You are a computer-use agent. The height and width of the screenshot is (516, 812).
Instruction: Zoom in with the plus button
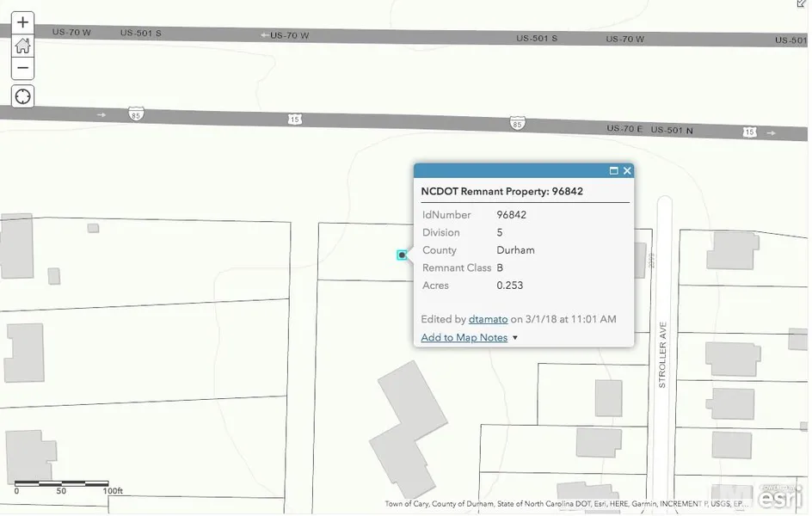[23, 22]
